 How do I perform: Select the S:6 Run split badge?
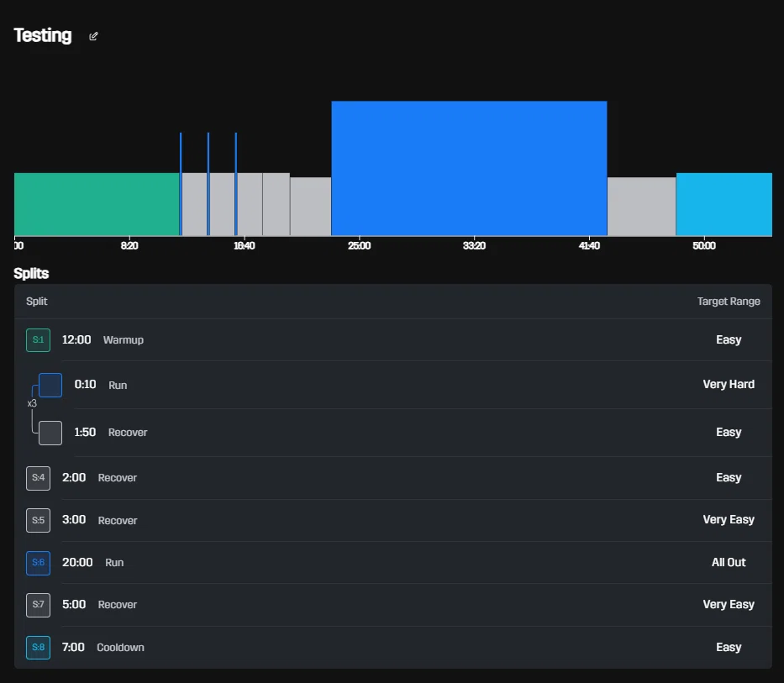[38, 563]
